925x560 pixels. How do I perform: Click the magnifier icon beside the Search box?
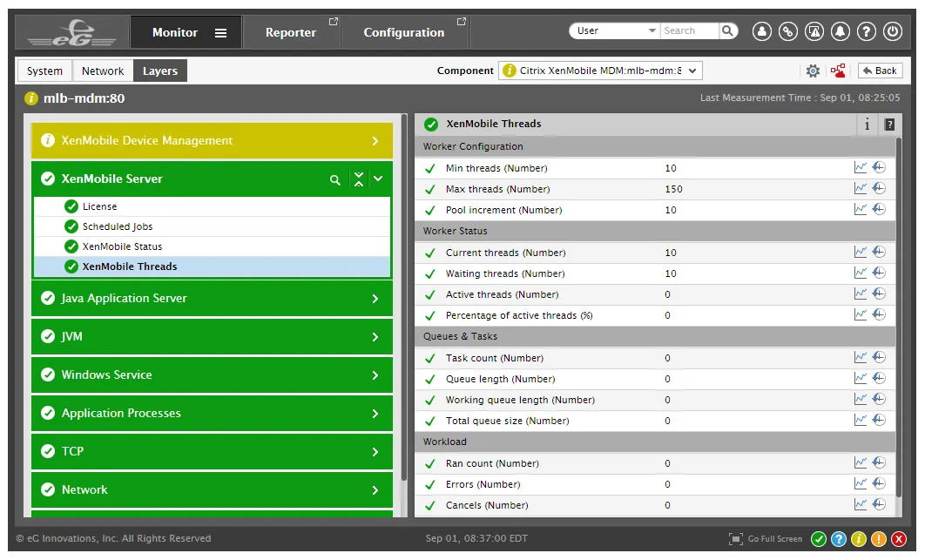[728, 30]
